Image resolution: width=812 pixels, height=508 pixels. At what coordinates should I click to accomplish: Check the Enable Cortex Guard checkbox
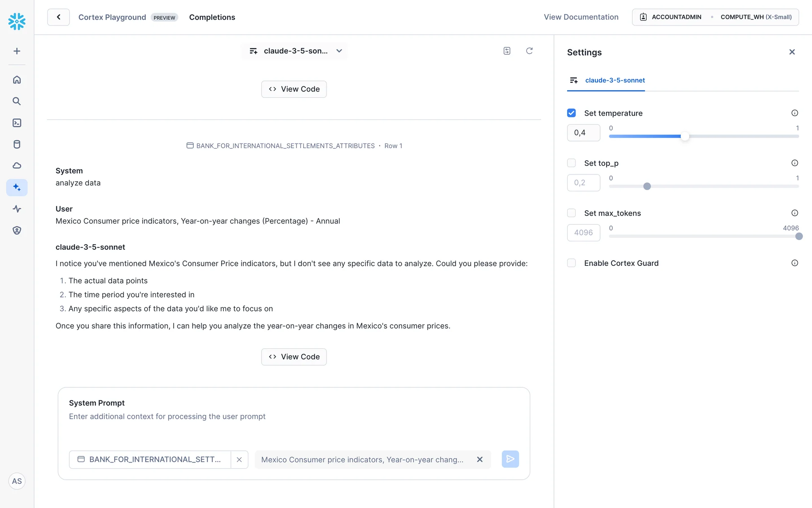pos(571,263)
